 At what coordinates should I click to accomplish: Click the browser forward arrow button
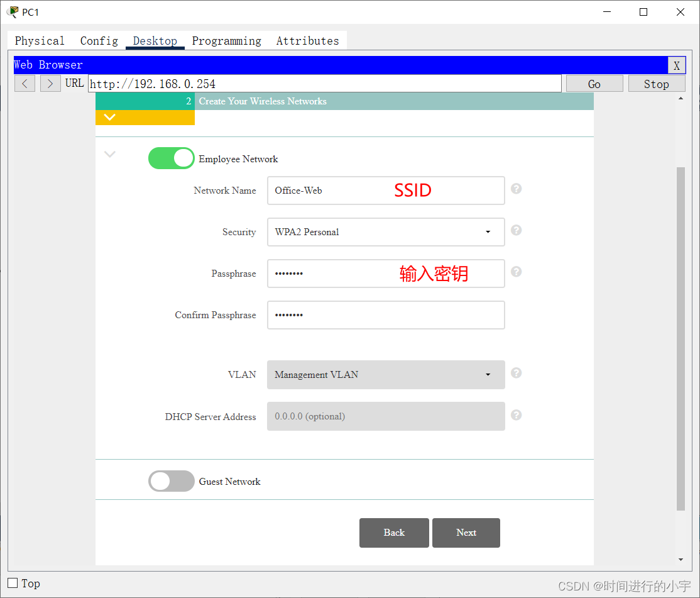50,84
